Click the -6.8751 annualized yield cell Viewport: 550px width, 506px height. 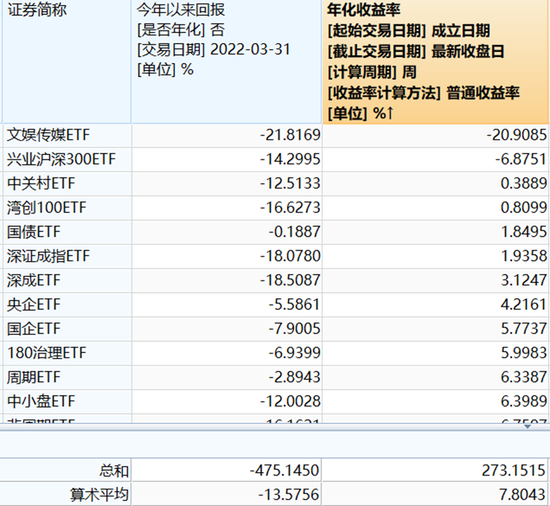coord(435,160)
